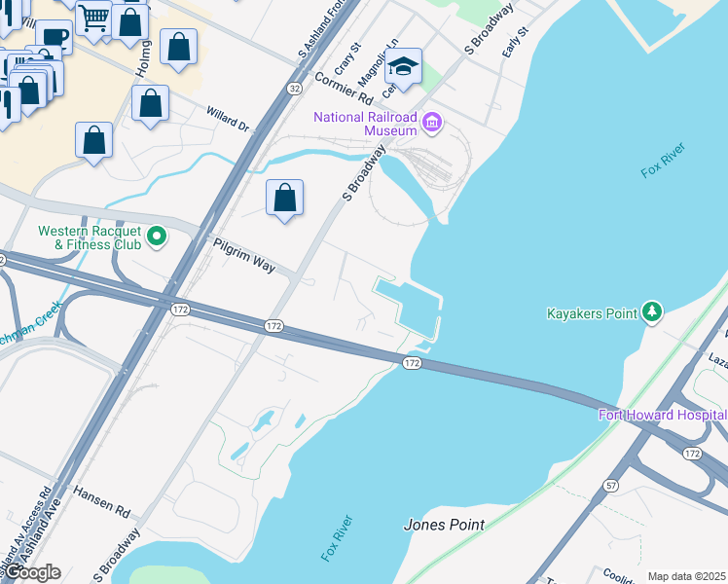The height and width of the screenshot is (584, 728).
Task: Click the Highway 57 route shield
Action: (610, 486)
